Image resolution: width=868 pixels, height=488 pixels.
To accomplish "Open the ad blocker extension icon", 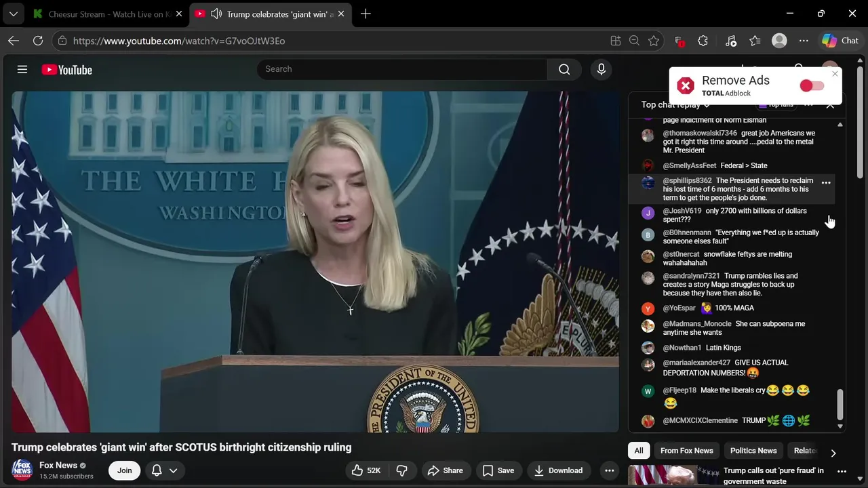I will tap(679, 41).
